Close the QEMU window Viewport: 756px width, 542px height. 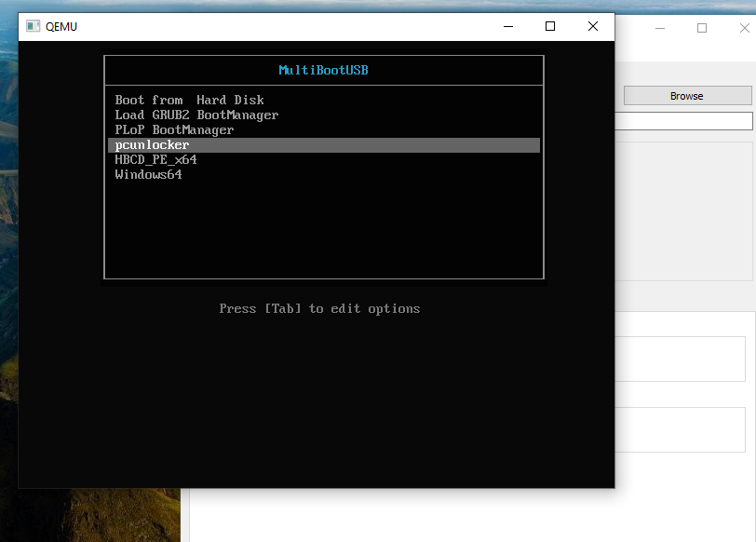[x=593, y=26]
